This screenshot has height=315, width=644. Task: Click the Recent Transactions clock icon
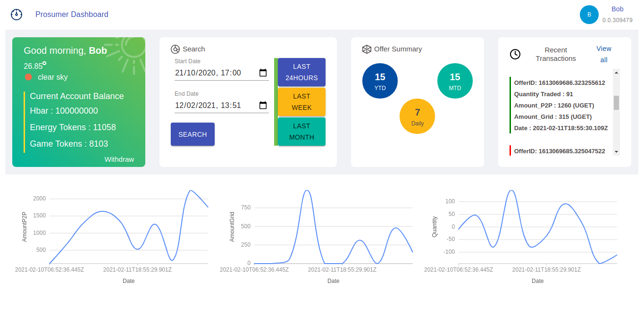coord(515,54)
